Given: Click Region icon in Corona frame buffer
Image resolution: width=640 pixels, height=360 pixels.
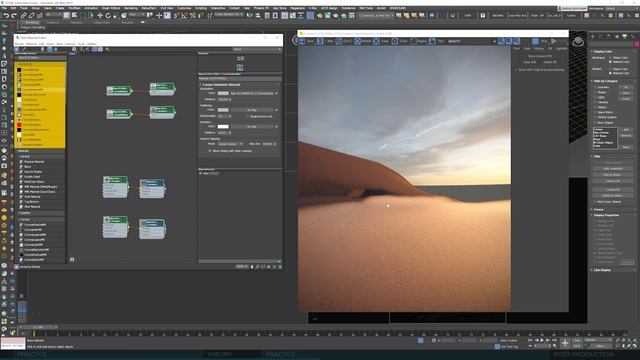Looking at the screenshot, I should coord(413,41).
